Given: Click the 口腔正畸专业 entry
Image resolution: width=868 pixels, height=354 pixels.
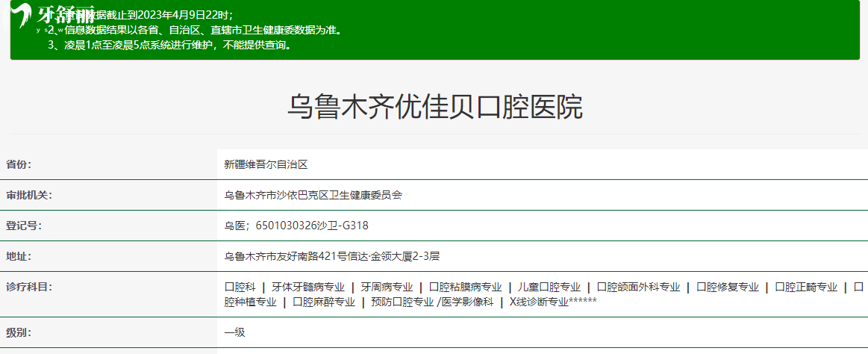Looking at the screenshot, I should 806,287.
